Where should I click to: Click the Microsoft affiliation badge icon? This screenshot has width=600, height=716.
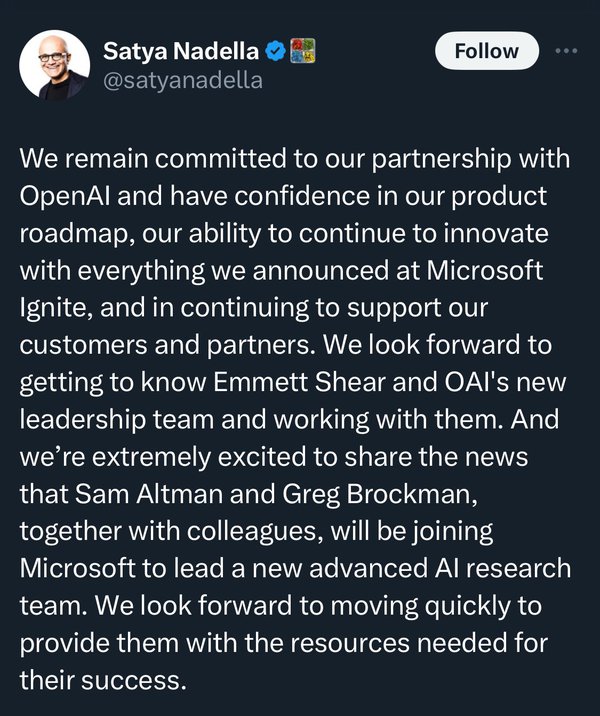(302, 51)
